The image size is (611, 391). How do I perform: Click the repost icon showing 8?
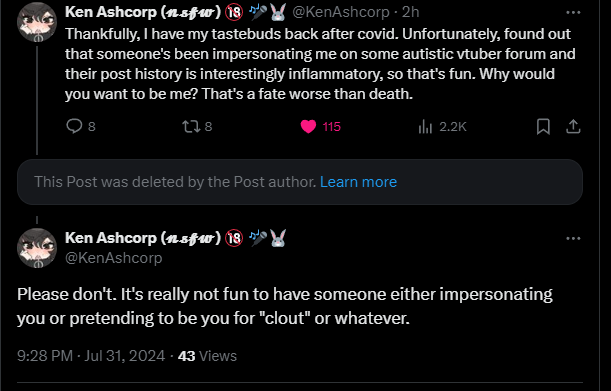tap(191, 126)
